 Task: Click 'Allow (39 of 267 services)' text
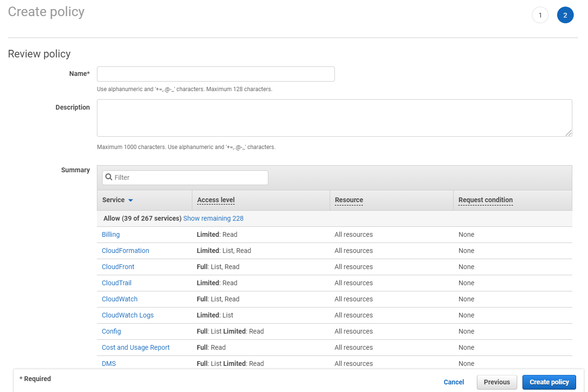click(142, 218)
